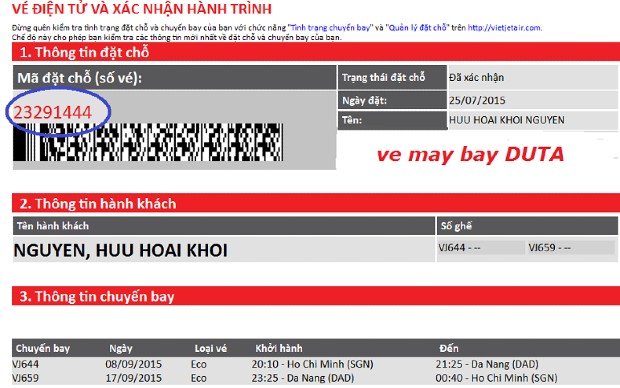Click 'Eco' ticket type for VJ644
This screenshot has width=620, height=388.
(198, 364)
